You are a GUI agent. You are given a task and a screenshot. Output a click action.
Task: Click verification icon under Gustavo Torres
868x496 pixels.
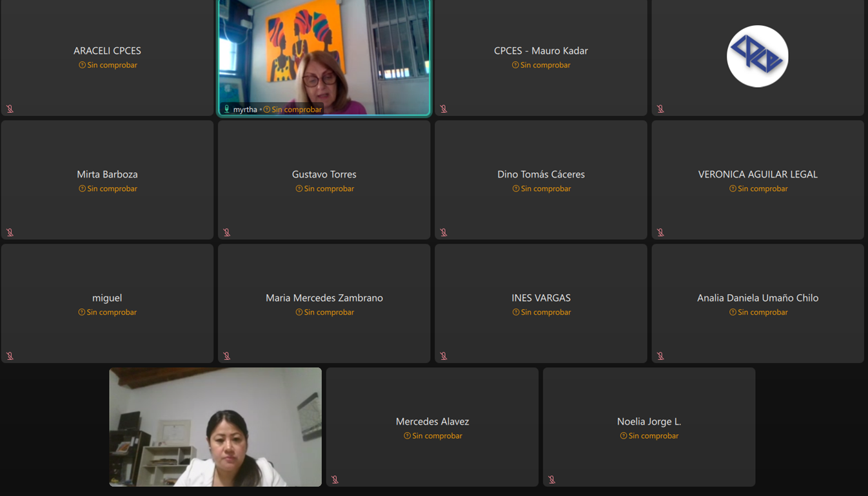coord(299,189)
